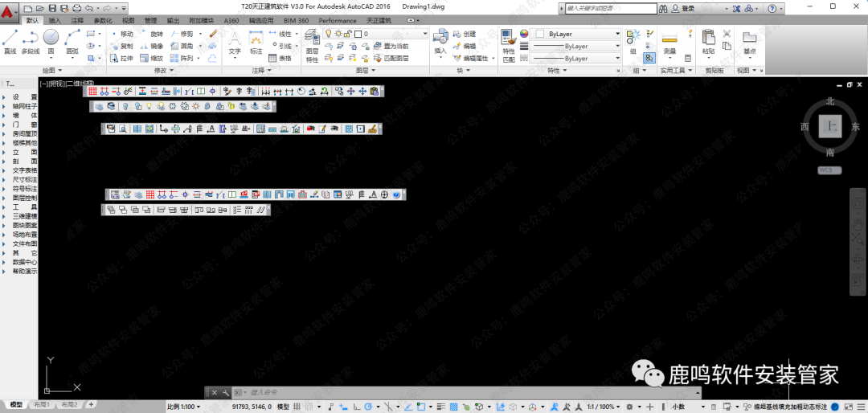The width and height of the screenshot is (868, 413).
Task: Click the scissors cut icon in 剪贴板 panel
Action: [727, 34]
